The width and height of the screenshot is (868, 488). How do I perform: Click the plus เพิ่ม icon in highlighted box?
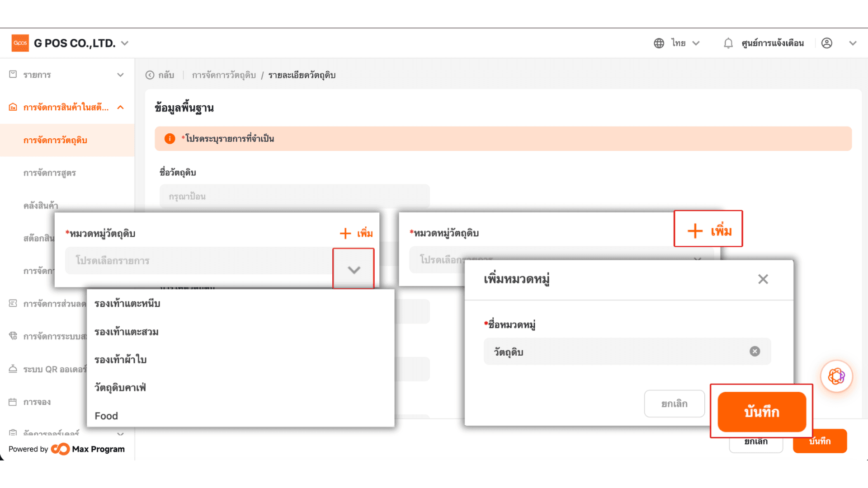coord(695,231)
